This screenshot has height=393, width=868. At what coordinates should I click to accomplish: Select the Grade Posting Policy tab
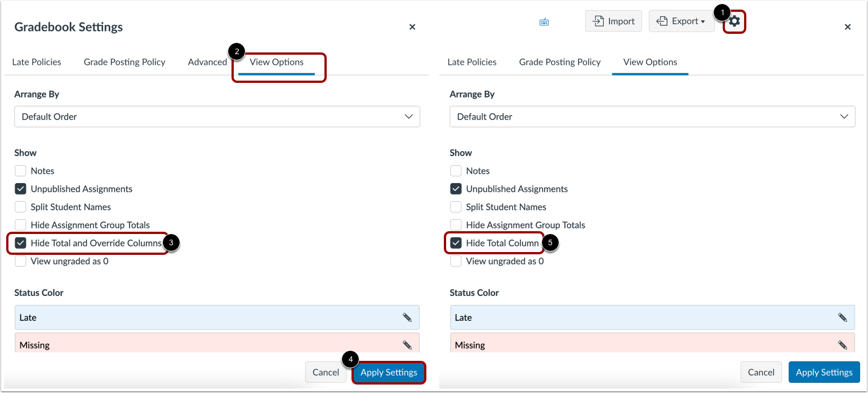click(x=124, y=62)
